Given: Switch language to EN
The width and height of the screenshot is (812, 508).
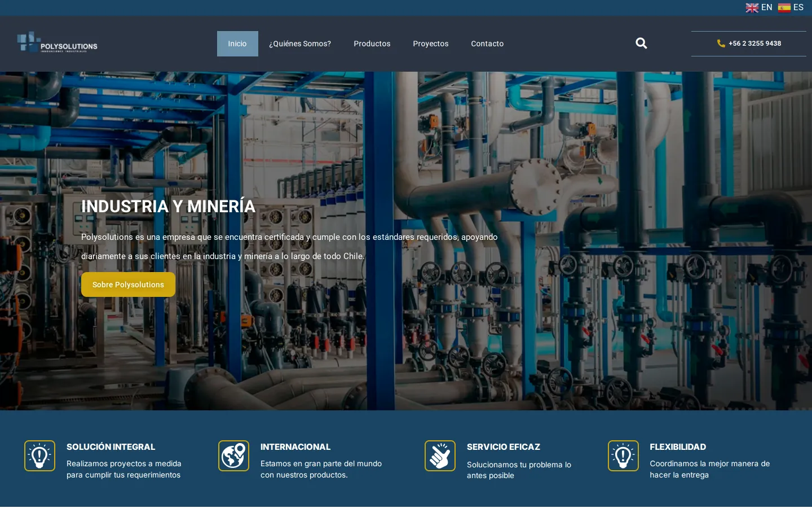Looking at the screenshot, I should tap(766, 7).
